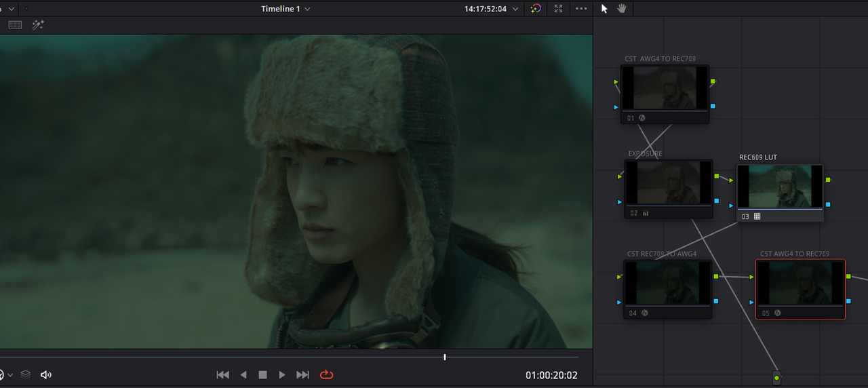
Task: Toggle bypass color grades icon
Action: pos(536,9)
